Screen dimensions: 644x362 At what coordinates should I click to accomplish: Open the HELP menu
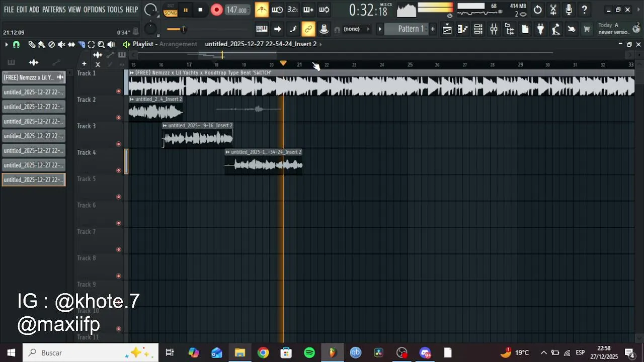coord(132,10)
